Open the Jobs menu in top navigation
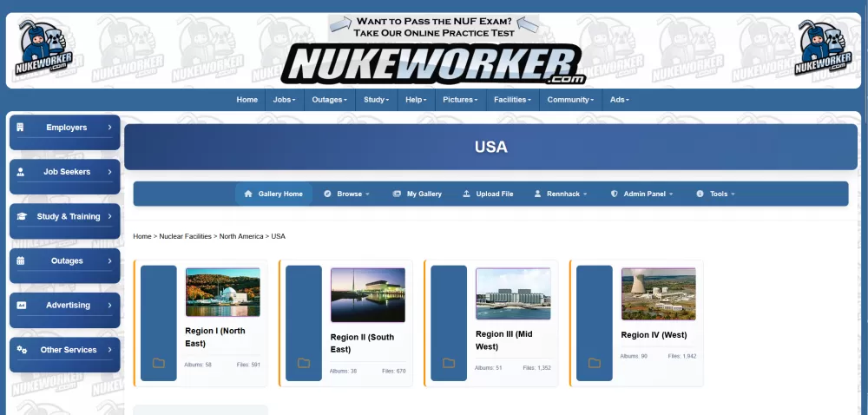Screen dimensions: 868x415 pos(285,100)
